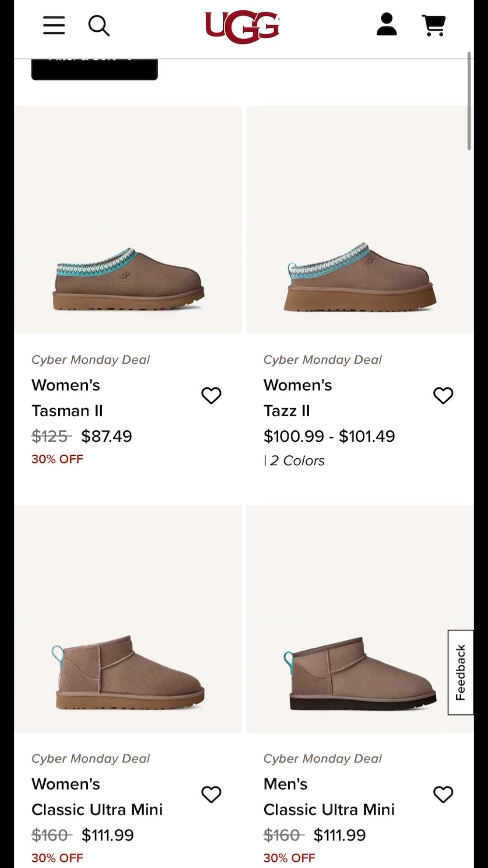
Task: Click the page scrollbar thumb
Action: click(x=469, y=100)
